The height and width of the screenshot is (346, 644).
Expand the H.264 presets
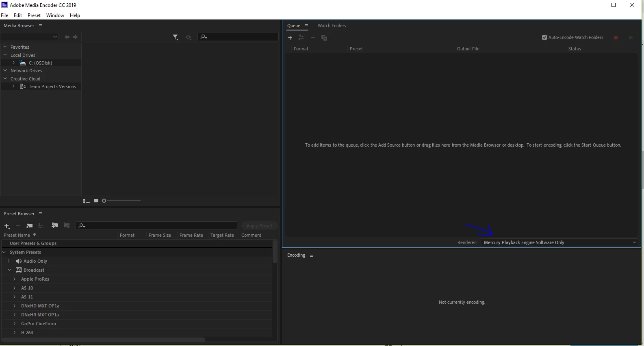15,333
